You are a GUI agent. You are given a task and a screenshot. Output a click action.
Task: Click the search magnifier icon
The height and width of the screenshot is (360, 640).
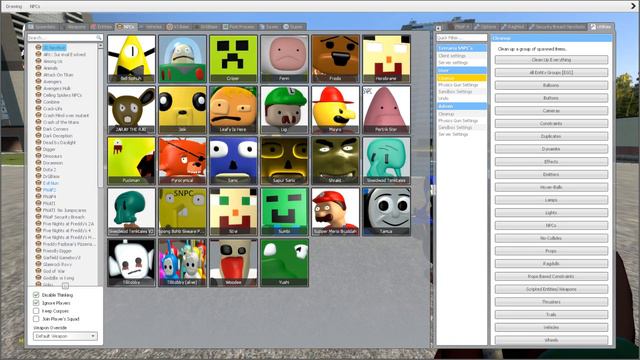click(99, 38)
